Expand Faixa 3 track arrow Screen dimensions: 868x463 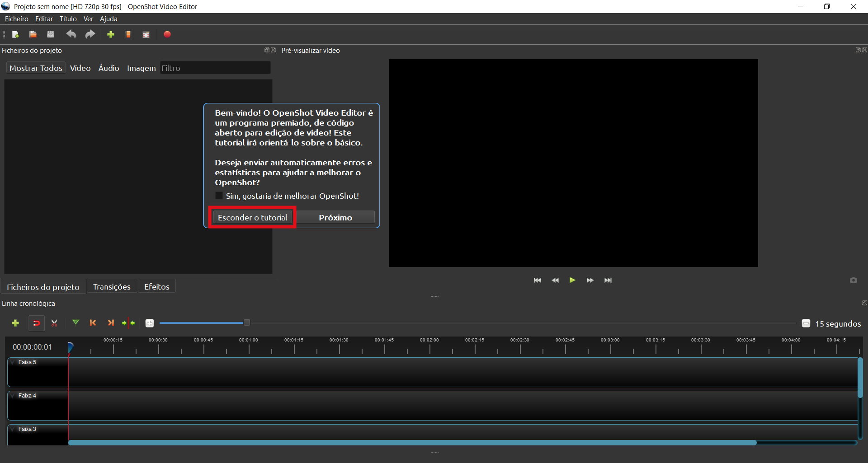tap(13, 429)
